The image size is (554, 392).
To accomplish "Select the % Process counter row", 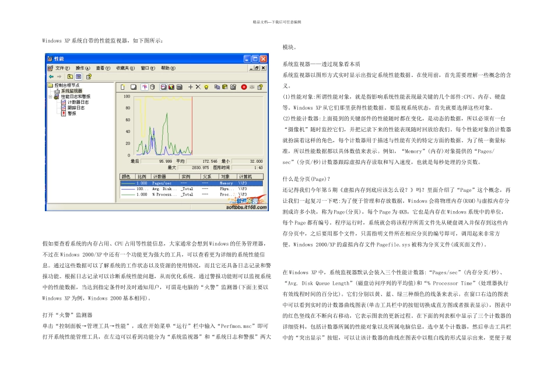I will pyautogui.click(x=191, y=194).
